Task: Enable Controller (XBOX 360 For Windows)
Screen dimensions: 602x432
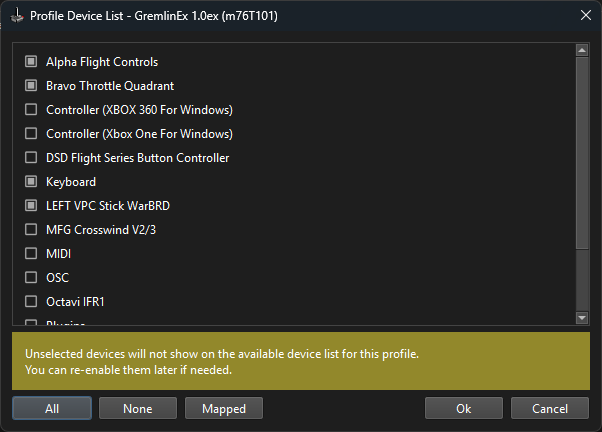Action: [x=31, y=110]
